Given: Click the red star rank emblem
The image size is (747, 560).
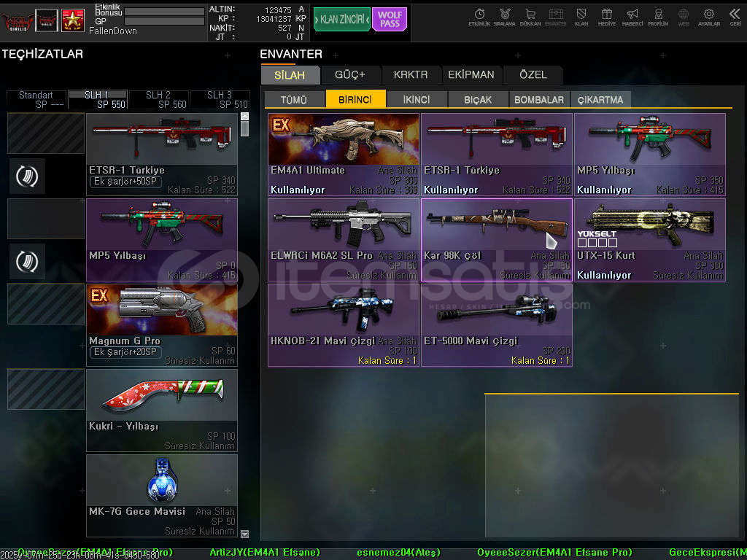Looking at the screenshot, I should [73, 20].
